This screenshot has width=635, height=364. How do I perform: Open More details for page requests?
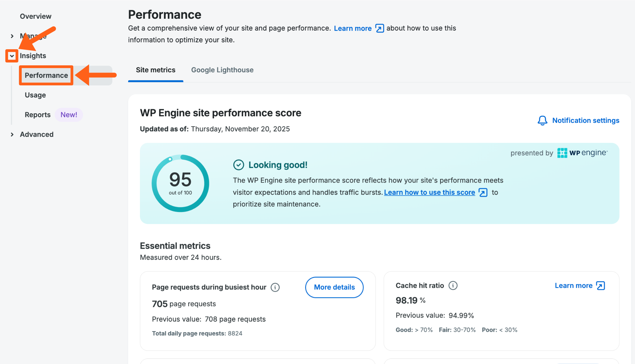pyautogui.click(x=334, y=287)
